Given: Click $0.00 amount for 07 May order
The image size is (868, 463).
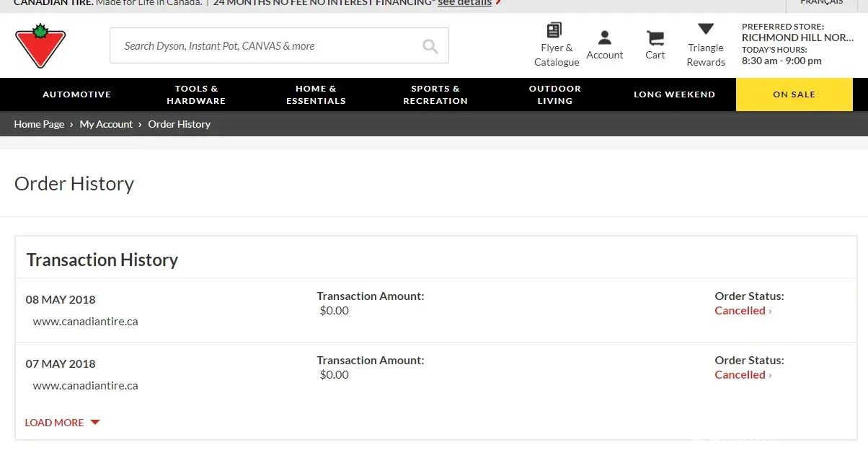Looking at the screenshot, I should pos(335,375).
